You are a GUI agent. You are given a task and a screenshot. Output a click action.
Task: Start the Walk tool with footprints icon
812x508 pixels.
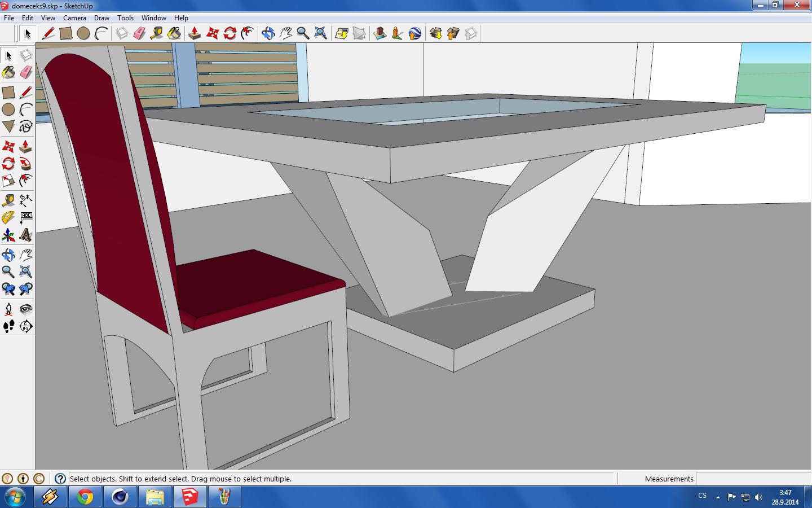(8, 326)
